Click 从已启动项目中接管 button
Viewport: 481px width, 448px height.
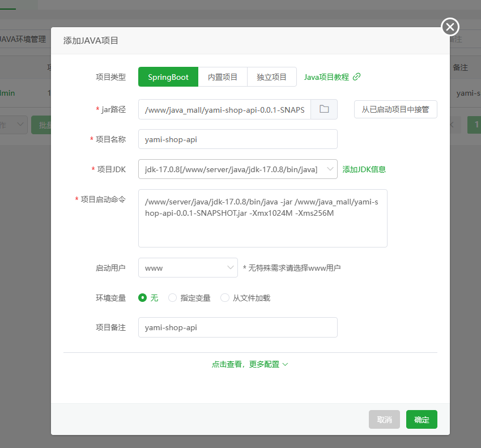[395, 109]
